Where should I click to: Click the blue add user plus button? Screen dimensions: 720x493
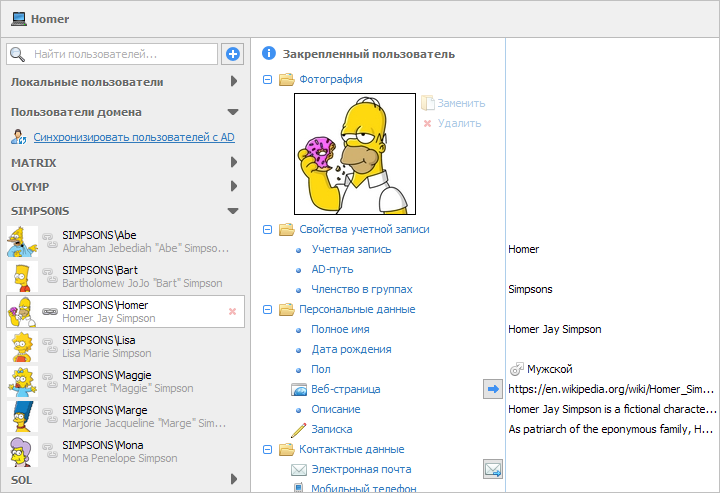[x=233, y=54]
